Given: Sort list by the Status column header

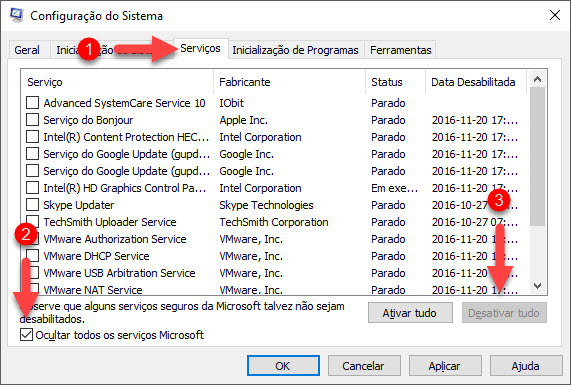Looking at the screenshot, I should (395, 82).
